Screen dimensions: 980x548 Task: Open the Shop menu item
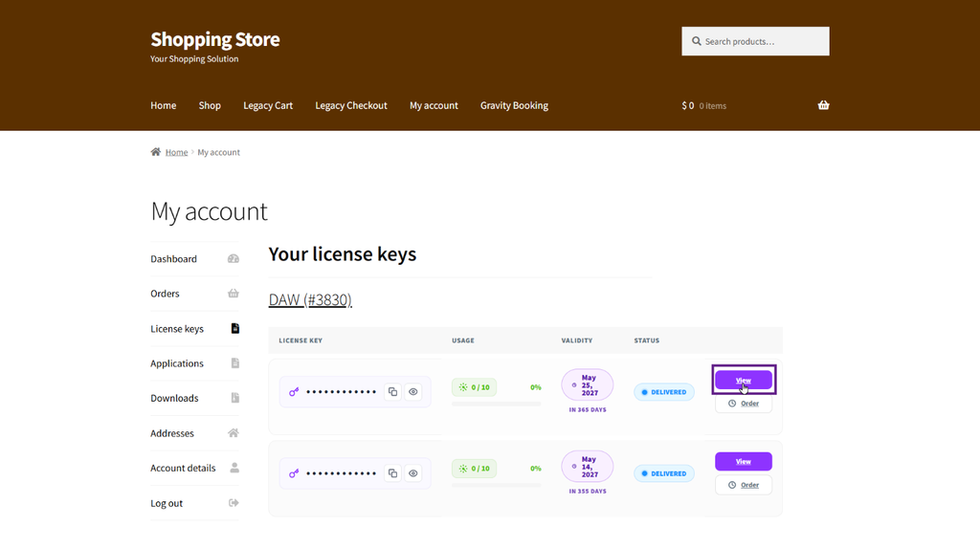[210, 105]
